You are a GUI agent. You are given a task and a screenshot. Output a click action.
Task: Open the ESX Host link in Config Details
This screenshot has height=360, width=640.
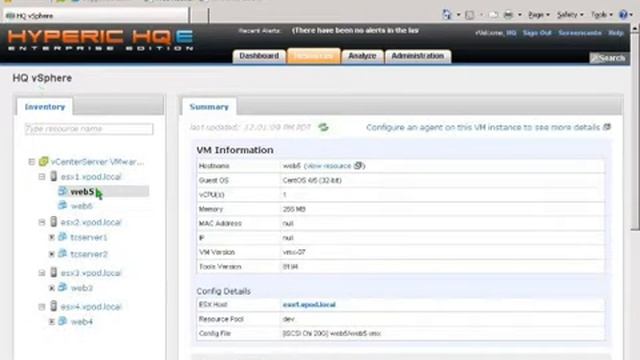point(309,304)
